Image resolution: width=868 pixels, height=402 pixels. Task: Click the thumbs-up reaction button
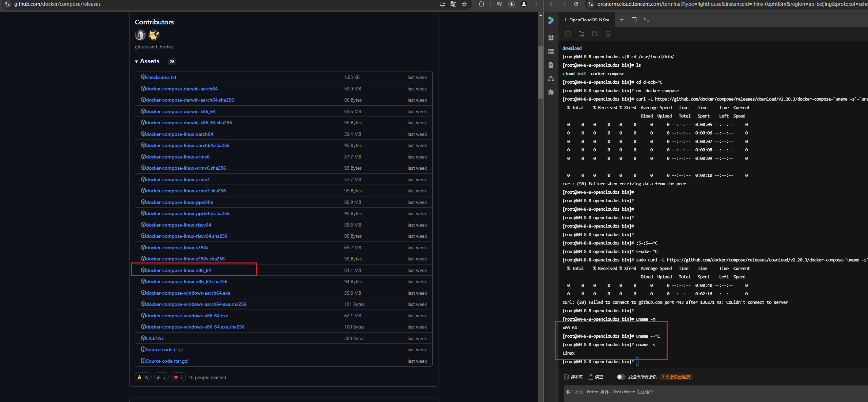[143, 377]
